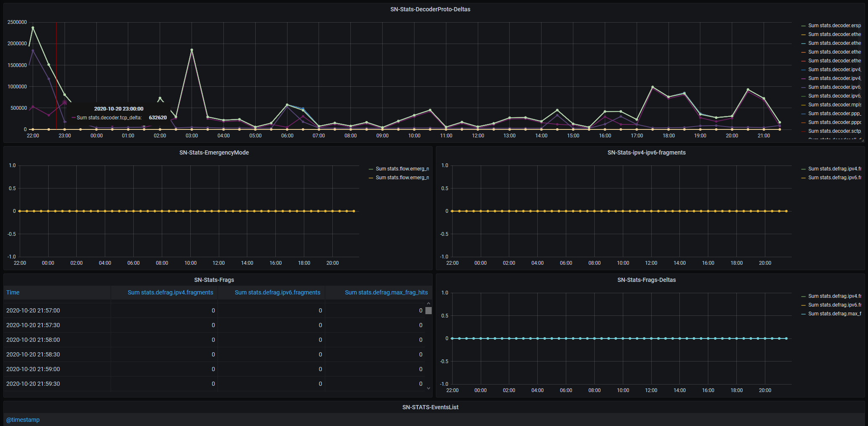Toggle Sum stats.defrag.max_f series in Frags-Deltas legend
This screenshot has height=426, width=868.
[x=834, y=314]
